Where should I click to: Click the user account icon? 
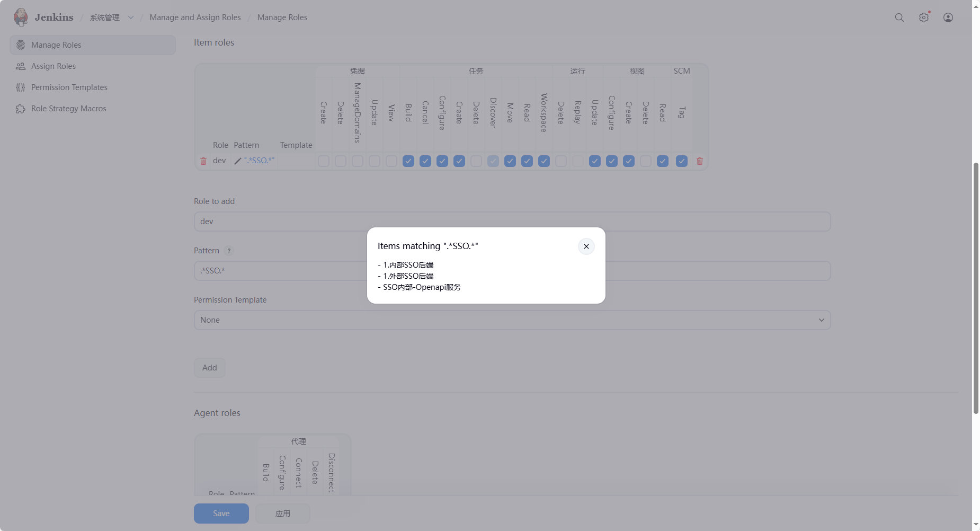pos(948,17)
